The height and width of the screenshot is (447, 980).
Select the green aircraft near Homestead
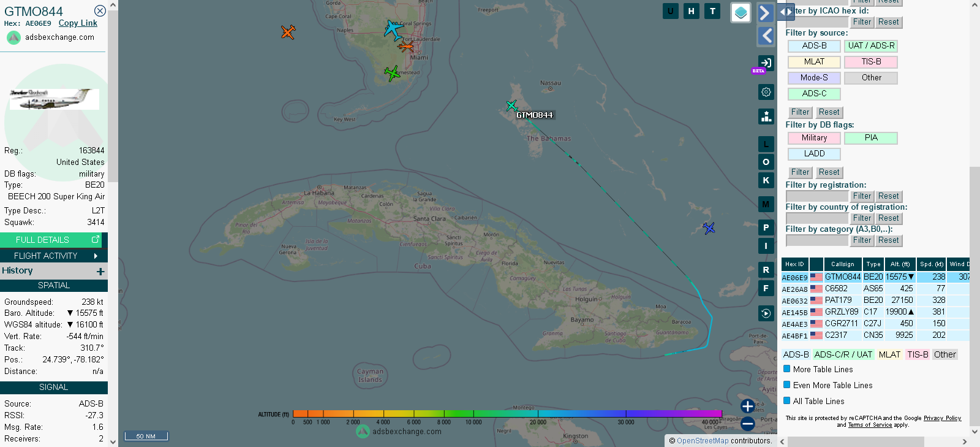tap(392, 74)
